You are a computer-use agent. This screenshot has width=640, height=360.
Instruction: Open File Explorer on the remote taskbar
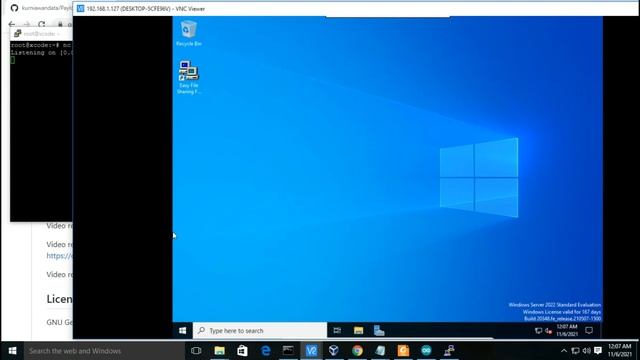point(358,331)
